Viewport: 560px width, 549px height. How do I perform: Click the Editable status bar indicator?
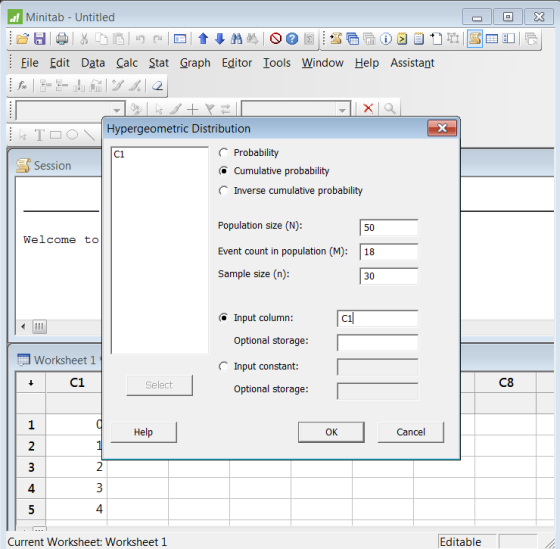(x=467, y=542)
